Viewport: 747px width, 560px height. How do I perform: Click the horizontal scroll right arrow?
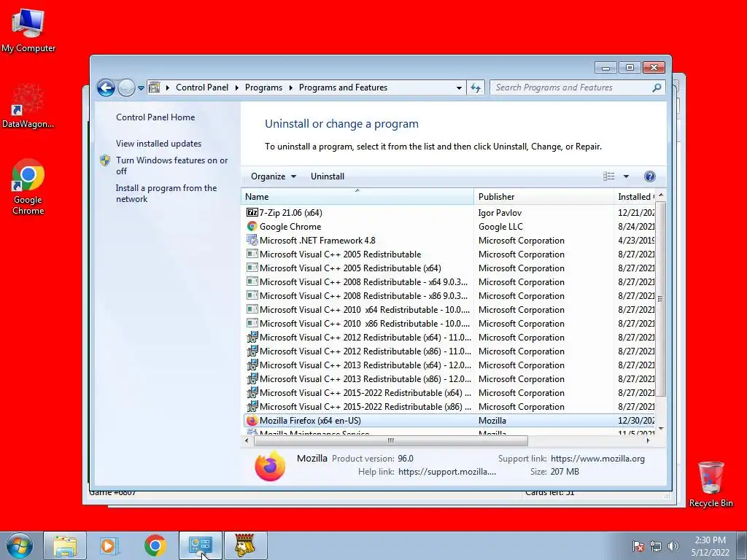[648, 440]
